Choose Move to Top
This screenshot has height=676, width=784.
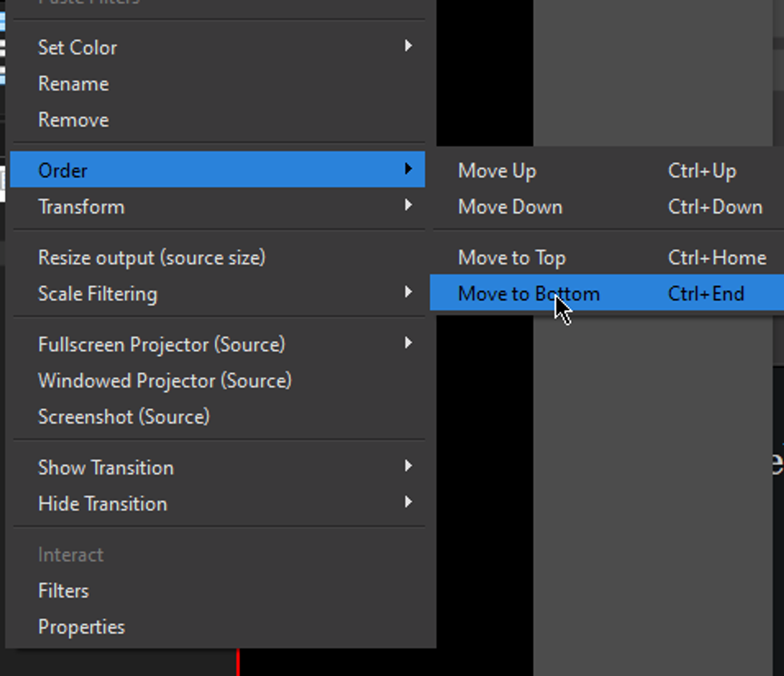pyautogui.click(x=607, y=257)
